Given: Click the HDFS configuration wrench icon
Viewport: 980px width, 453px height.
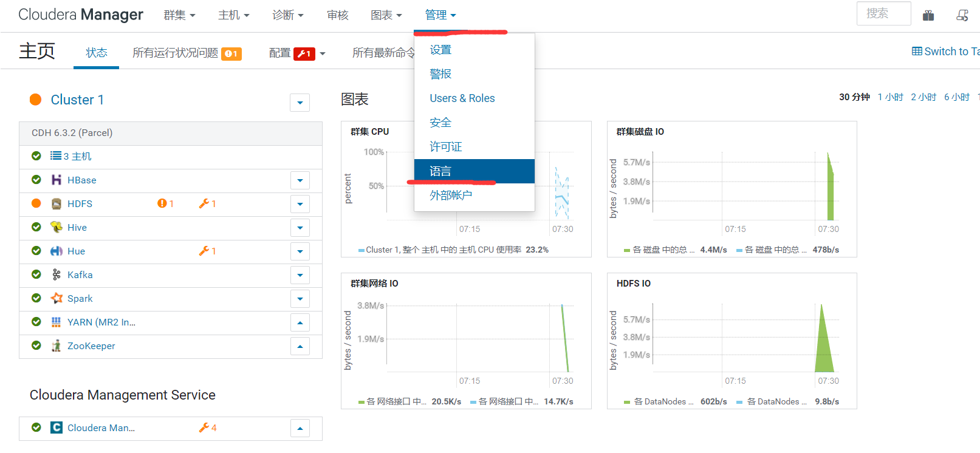Looking at the screenshot, I should (x=204, y=203).
